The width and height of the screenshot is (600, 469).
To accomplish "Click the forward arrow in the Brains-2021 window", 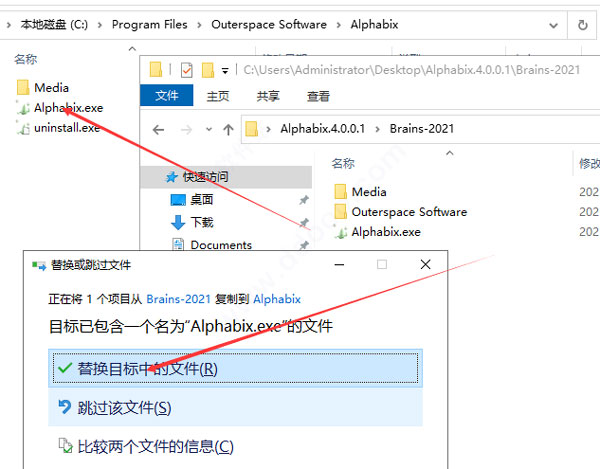I will coord(186,130).
